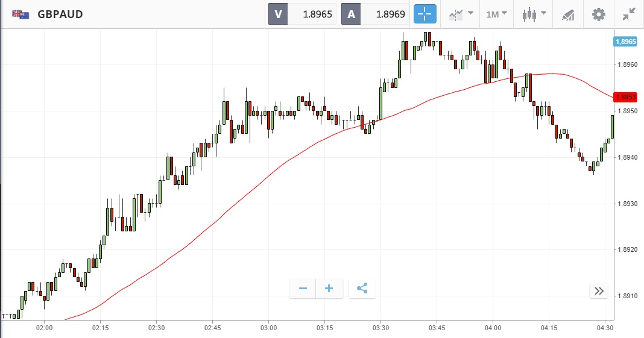Expand the 1M timeframe dropdown
The height and width of the screenshot is (338, 644).
(x=497, y=14)
